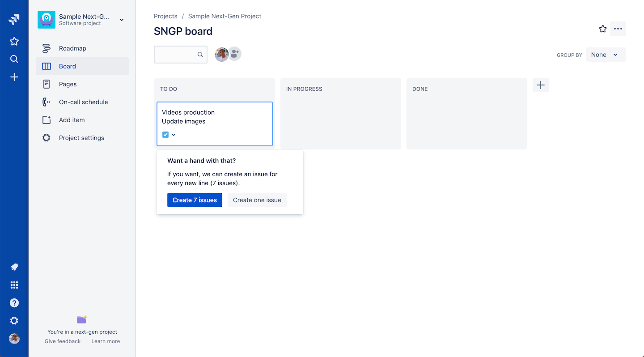Click the task issue type checkbox icon
644x357 pixels.
click(x=165, y=135)
